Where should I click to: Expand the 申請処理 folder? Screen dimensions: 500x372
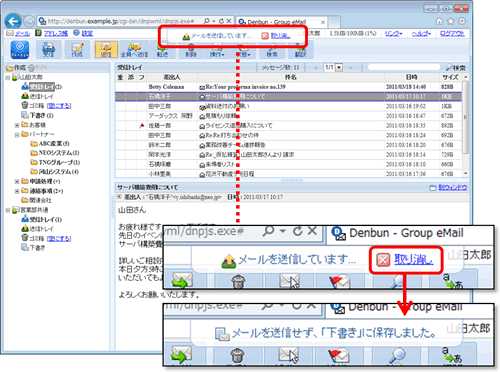click(17, 182)
